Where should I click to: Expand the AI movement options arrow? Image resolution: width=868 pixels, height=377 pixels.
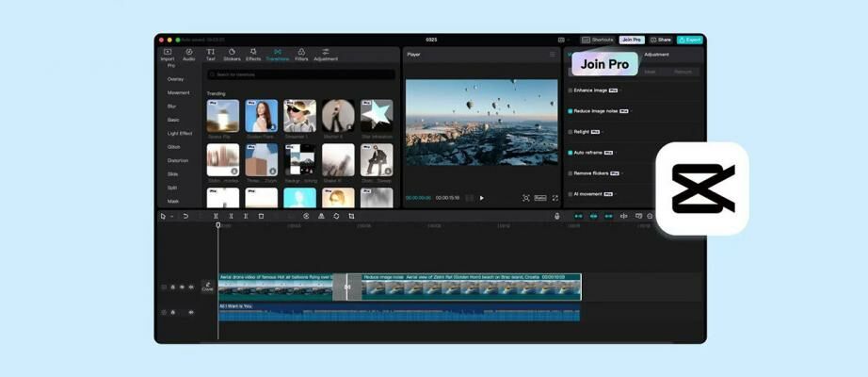click(616, 194)
